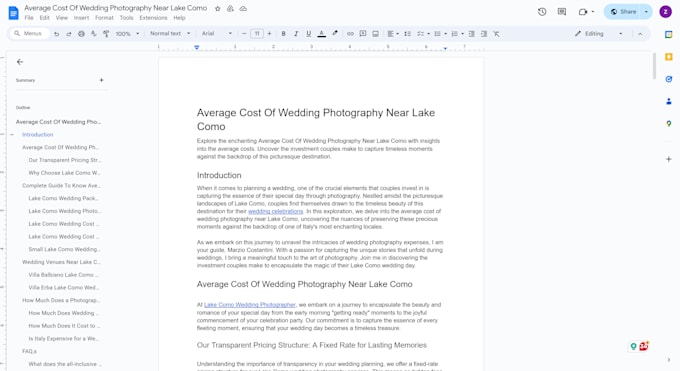Run spelling and grammar check
Screen dimensions: 680x371
[94, 34]
